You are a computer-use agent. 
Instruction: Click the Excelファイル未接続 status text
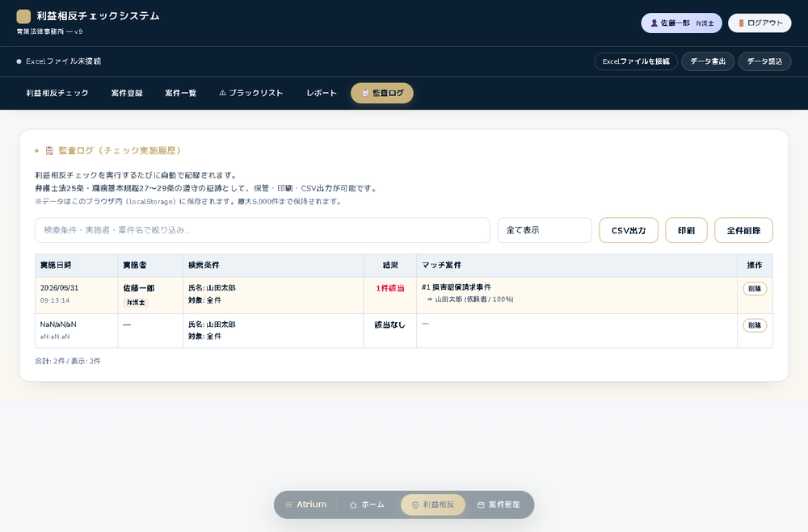click(x=63, y=61)
